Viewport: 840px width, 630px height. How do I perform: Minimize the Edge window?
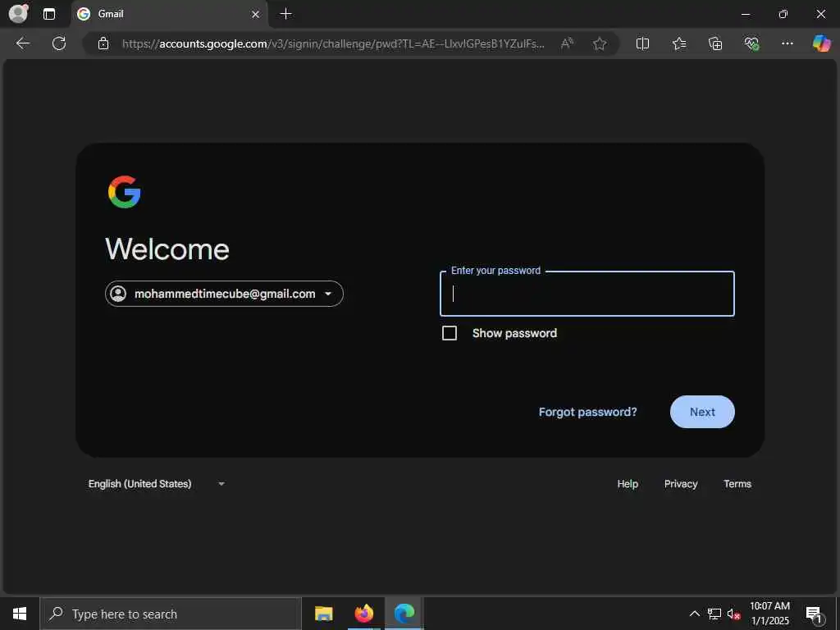click(745, 14)
